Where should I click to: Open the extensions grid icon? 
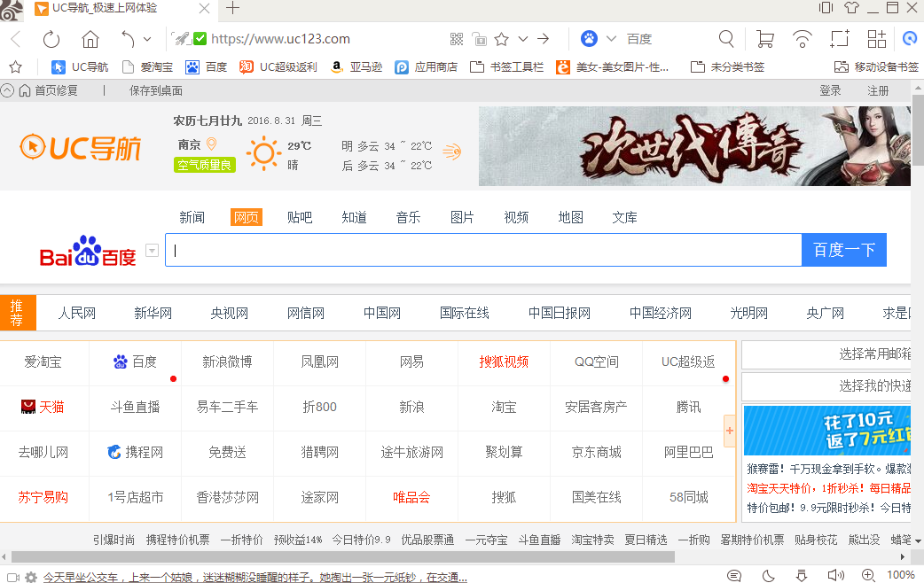[x=876, y=39]
